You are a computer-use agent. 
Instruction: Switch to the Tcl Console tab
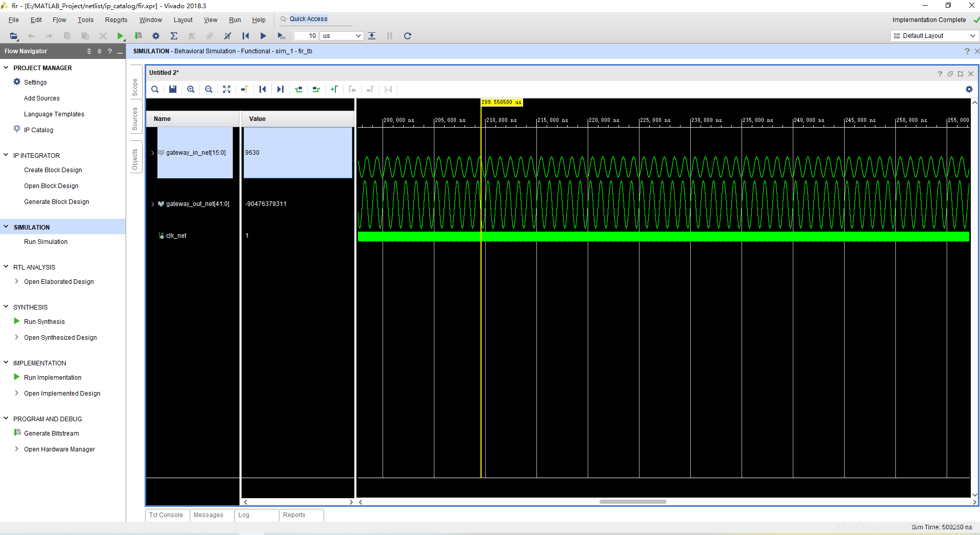tap(166, 515)
